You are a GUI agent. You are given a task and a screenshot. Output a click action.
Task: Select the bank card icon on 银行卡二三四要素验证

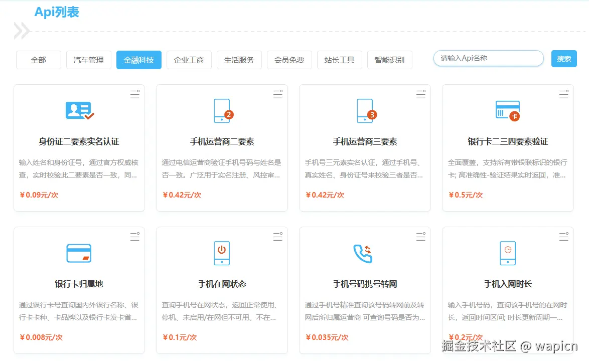point(508,110)
